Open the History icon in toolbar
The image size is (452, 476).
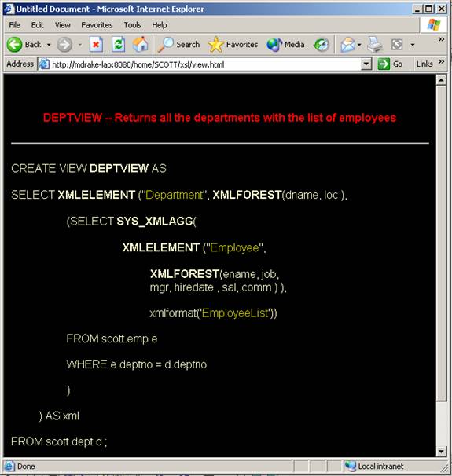[322, 45]
